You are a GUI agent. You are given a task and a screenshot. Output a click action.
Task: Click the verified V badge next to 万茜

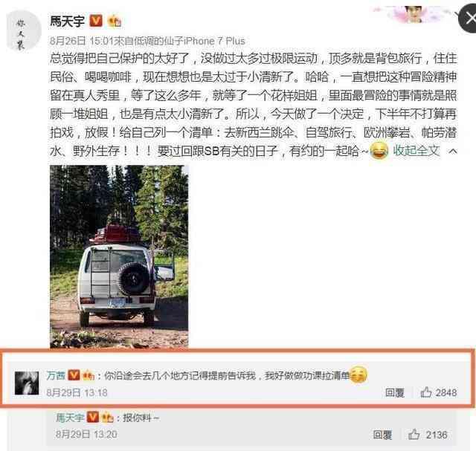point(74,375)
